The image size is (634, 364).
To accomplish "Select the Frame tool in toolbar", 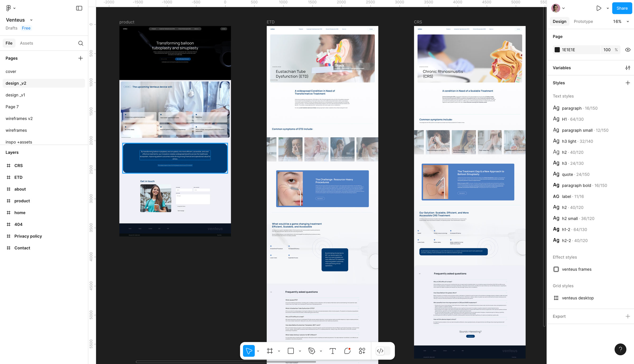I will click(270, 351).
